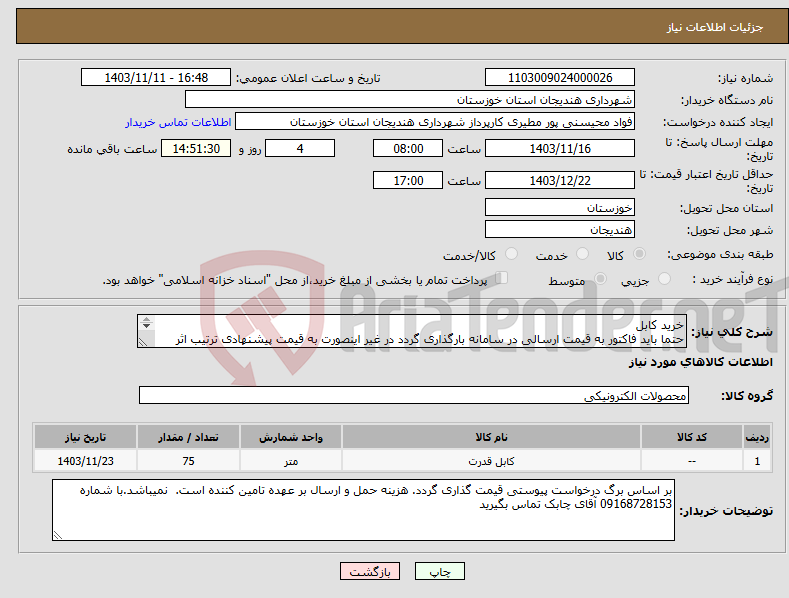Click the quantity cell 75
This screenshot has height=598, width=789.
[x=188, y=461]
